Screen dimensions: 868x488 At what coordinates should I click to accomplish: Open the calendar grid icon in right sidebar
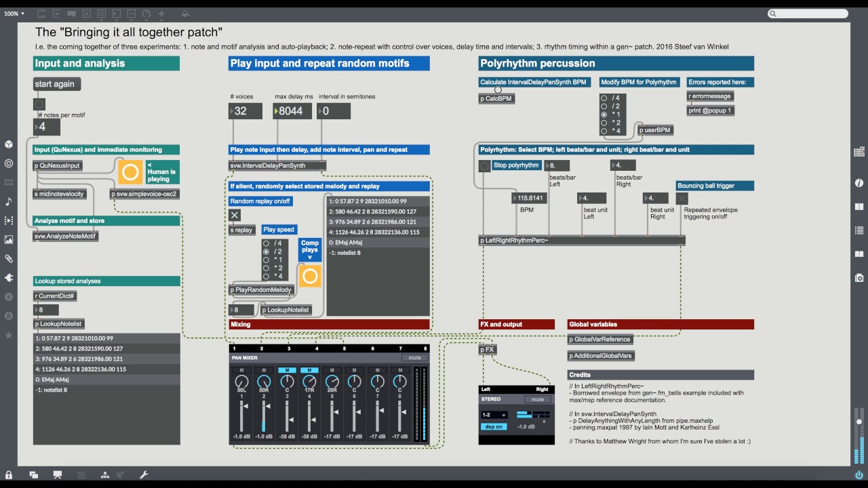[x=859, y=151]
